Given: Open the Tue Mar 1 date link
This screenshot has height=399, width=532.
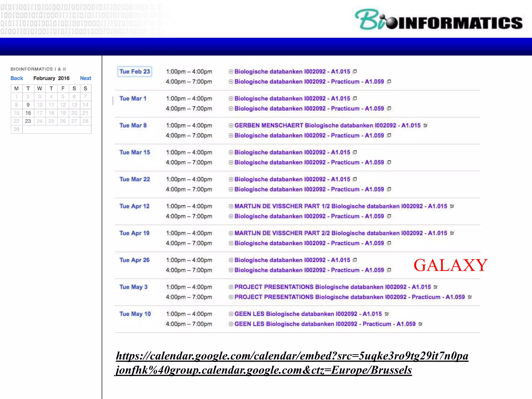Looking at the screenshot, I should click(133, 98).
